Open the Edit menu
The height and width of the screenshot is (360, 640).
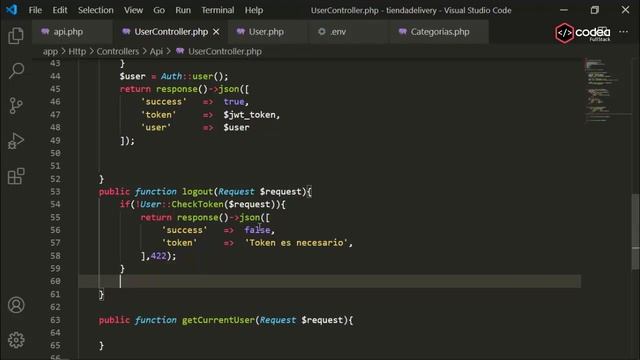coord(60,10)
